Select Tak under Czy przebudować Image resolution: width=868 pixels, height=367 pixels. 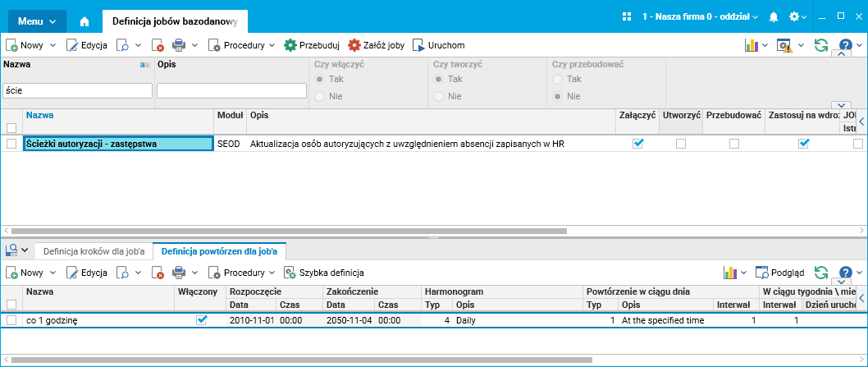pyautogui.click(x=557, y=80)
